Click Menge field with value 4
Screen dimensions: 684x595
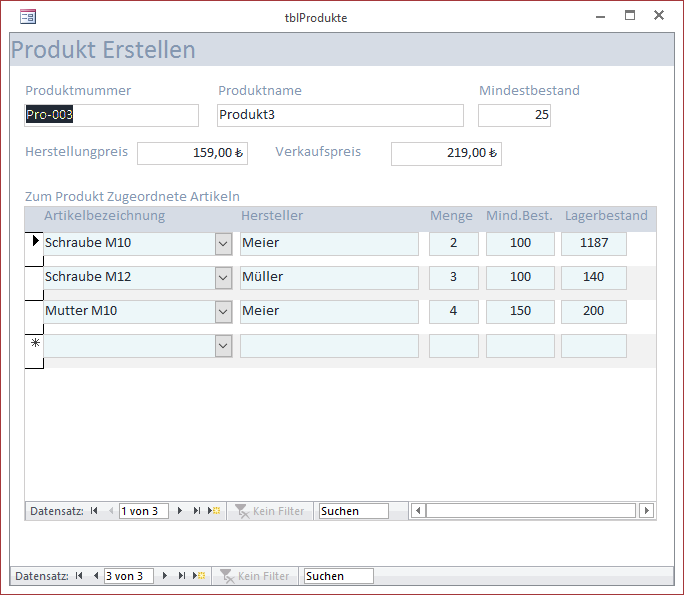454,312
